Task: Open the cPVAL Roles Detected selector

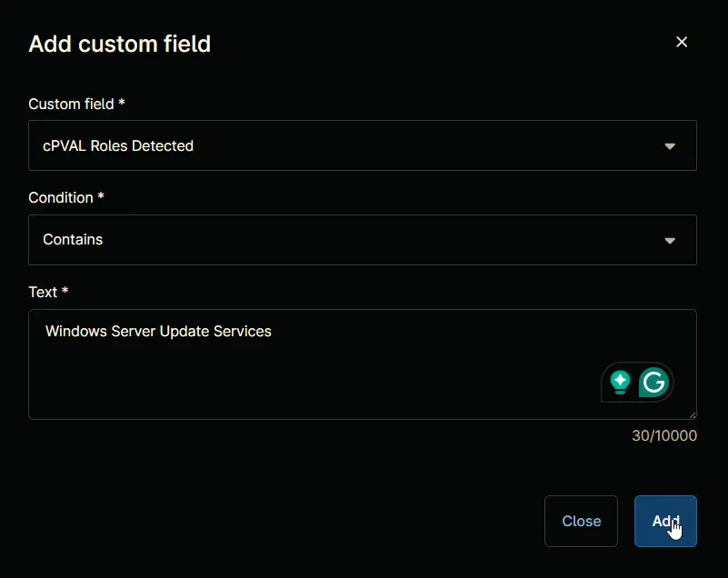Action: 362,145
